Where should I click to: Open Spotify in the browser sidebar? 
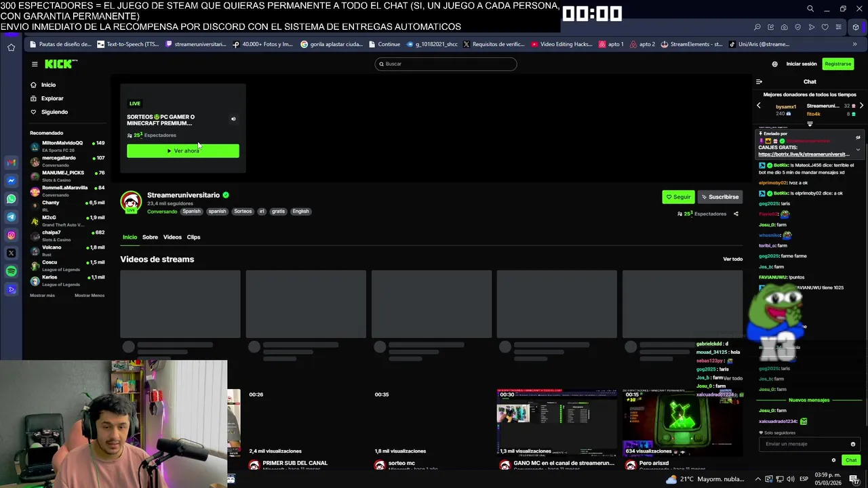(11, 271)
